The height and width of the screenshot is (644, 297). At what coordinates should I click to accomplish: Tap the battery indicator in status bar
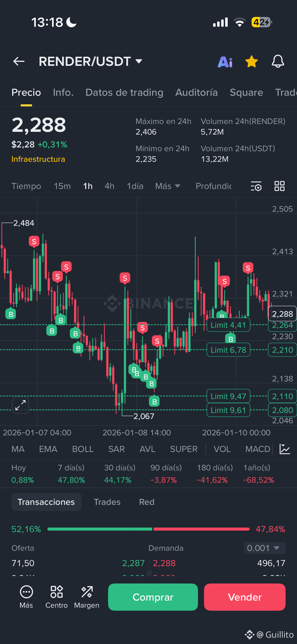click(262, 22)
